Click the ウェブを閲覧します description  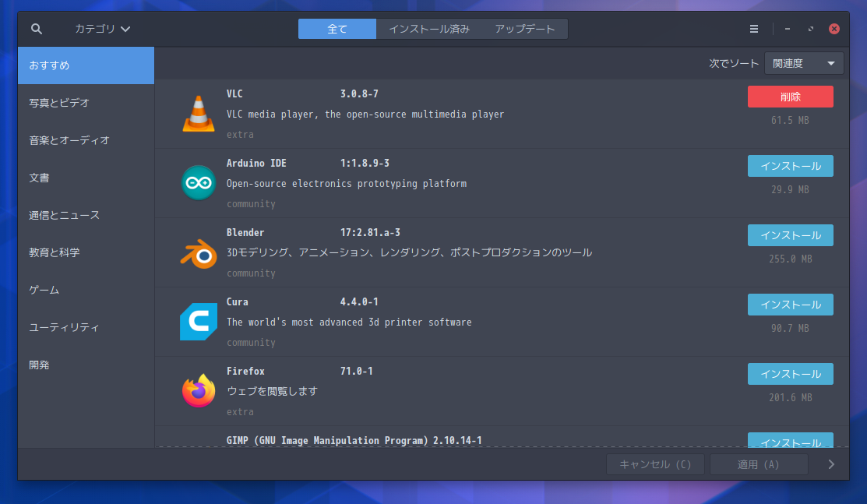pyautogui.click(x=272, y=391)
